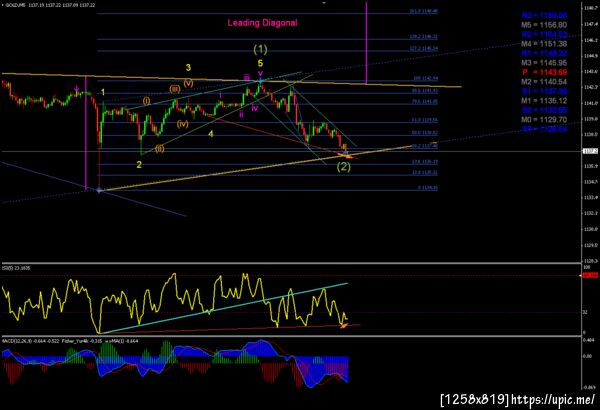Click the magenta 'ii' wave label
600x410 pixels.
click(241, 114)
